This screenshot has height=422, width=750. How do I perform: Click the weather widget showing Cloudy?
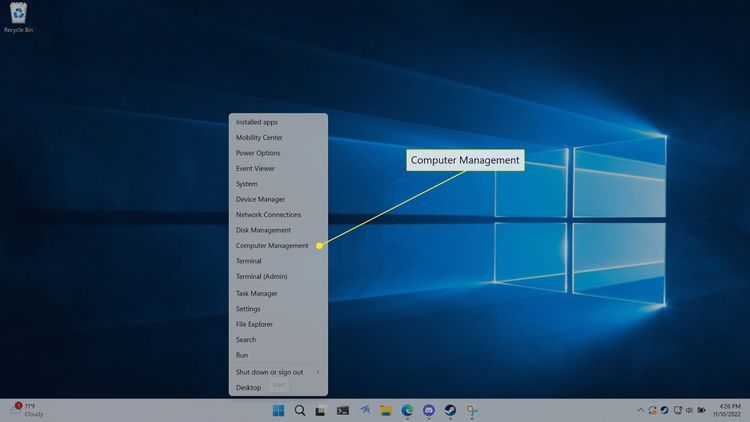point(27,410)
